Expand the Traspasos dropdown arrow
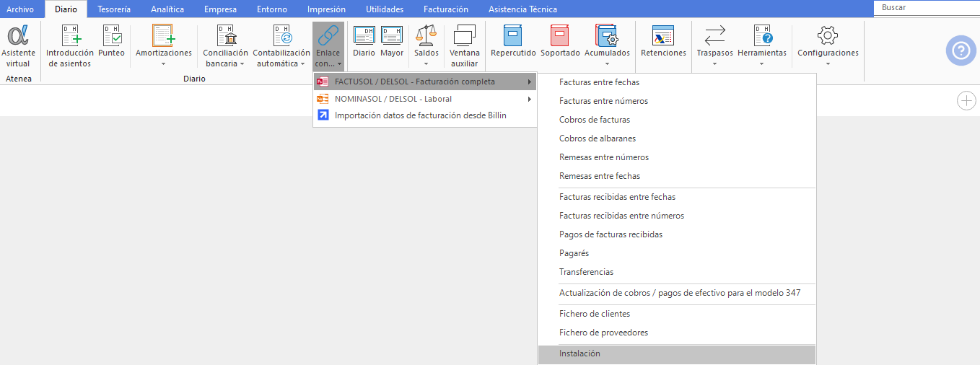 tap(714, 64)
